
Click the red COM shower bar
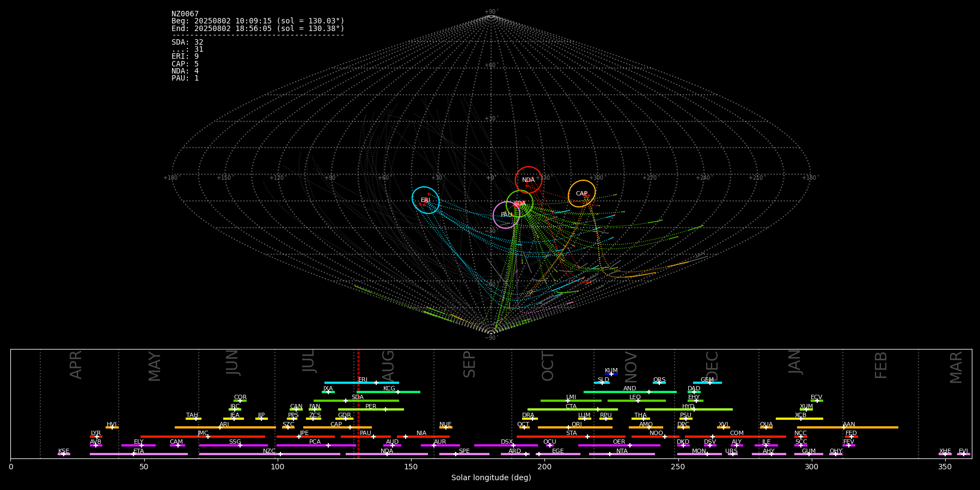[x=736, y=437]
